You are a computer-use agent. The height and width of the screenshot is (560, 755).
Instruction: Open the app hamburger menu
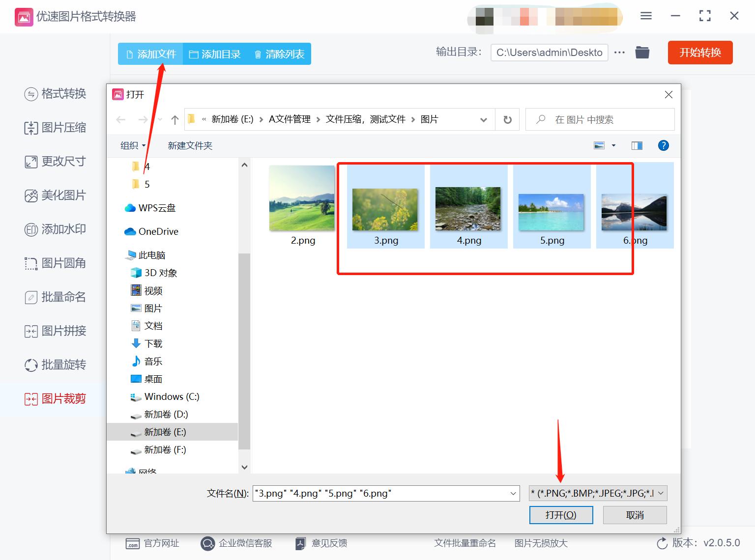pyautogui.click(x=645, y=15)
